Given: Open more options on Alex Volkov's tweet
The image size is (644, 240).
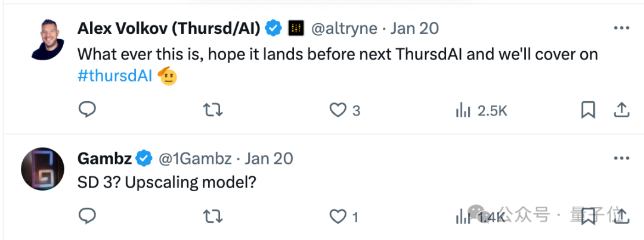Looking at the screenshot, I should (x=621, y=27).
